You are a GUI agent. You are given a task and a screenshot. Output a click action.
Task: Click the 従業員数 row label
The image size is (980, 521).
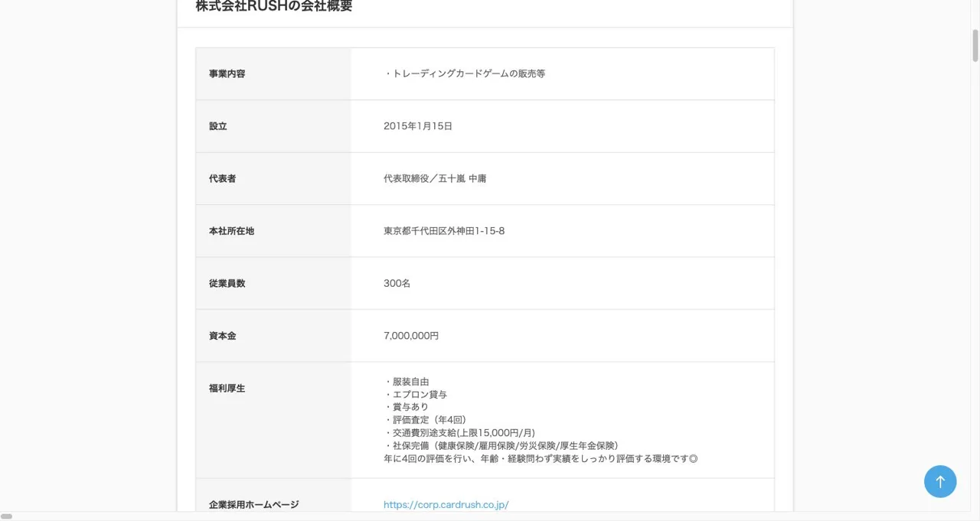[227, 283]
